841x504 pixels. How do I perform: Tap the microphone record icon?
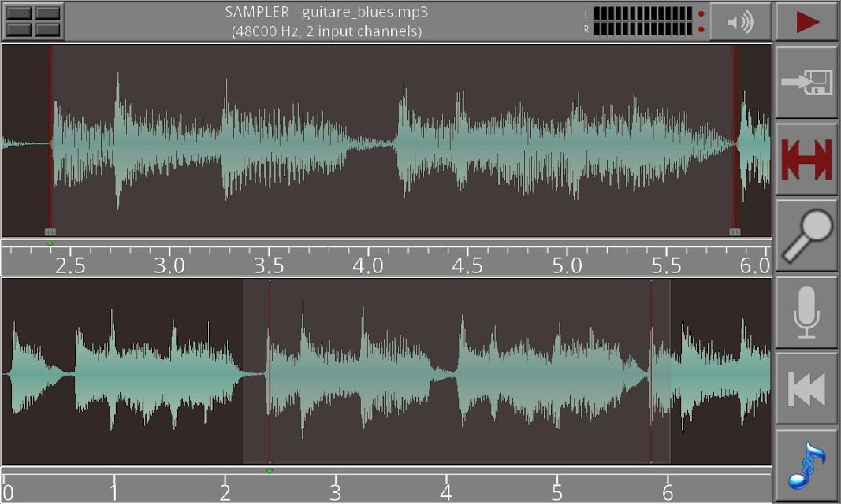806,313
